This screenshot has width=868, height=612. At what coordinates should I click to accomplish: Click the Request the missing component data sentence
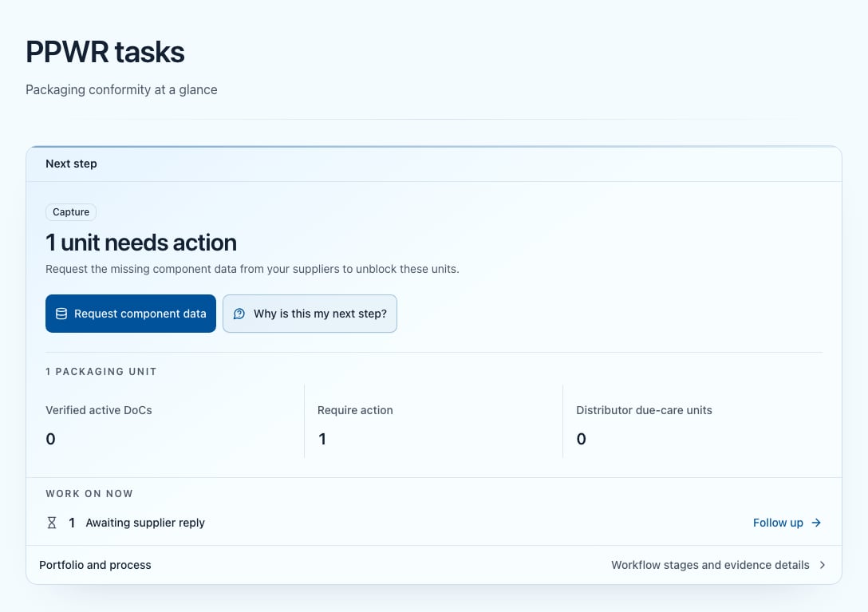point(252,269)
